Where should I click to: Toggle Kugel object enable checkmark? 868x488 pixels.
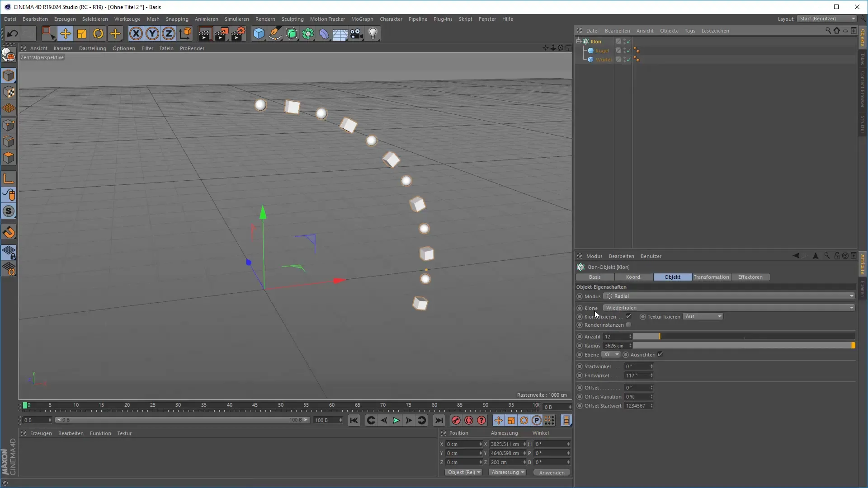628,51
